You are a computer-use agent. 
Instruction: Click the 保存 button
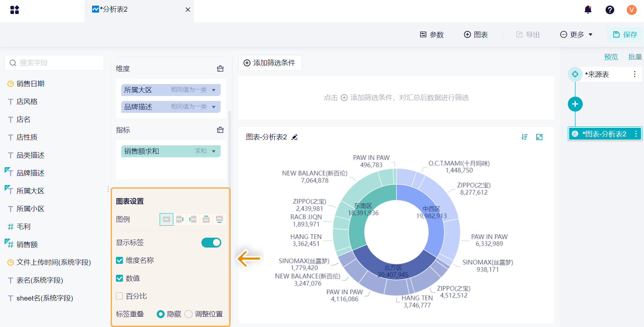[x=625, y=35]
